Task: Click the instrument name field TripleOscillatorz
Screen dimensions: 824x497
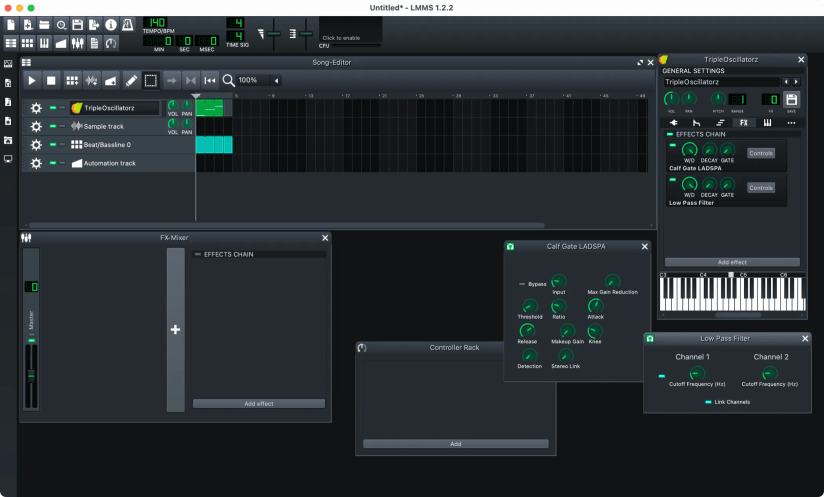Action: coord(721,82)
